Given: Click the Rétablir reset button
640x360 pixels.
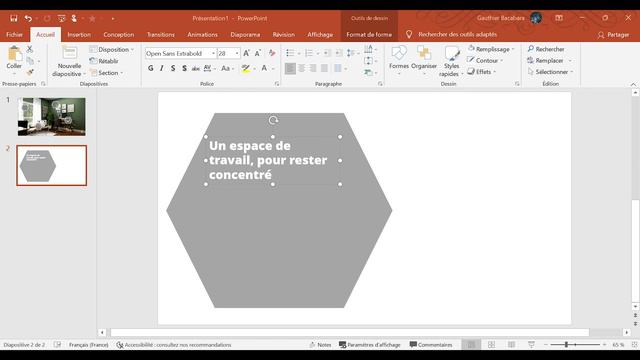Looking at the screenshot, I should pyautogui.click(x=104, y=61).
